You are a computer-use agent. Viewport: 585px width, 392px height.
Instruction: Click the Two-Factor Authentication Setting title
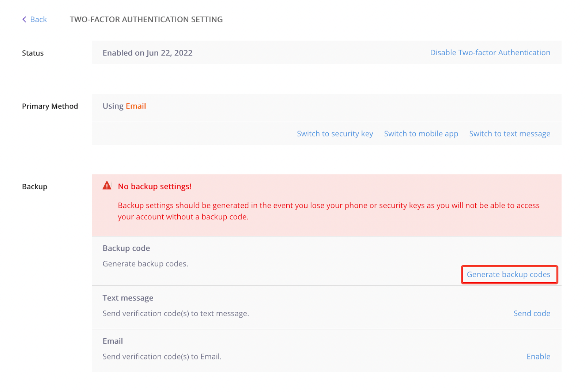[146, 19]
